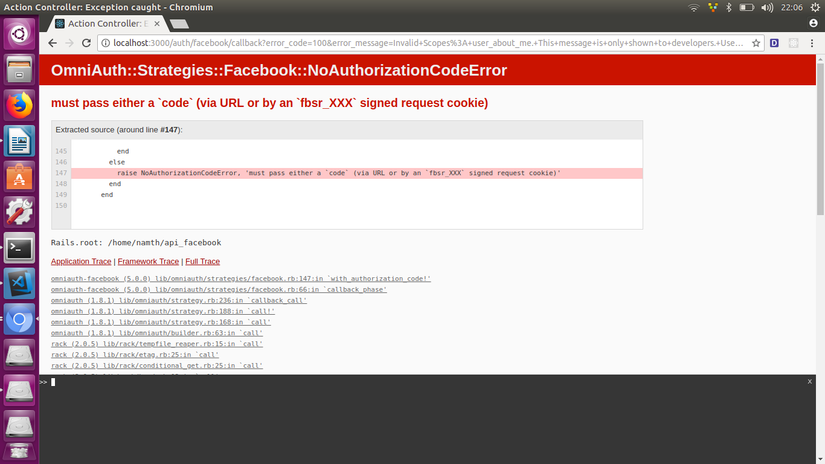825x464 pixels.
Task: Go back to previous page
Action: click(53, 43)
